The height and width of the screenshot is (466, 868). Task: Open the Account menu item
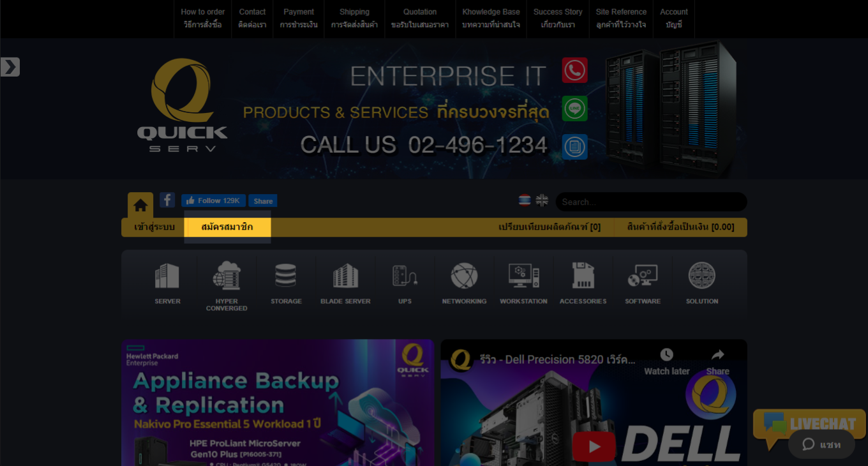tap(674, 19)
